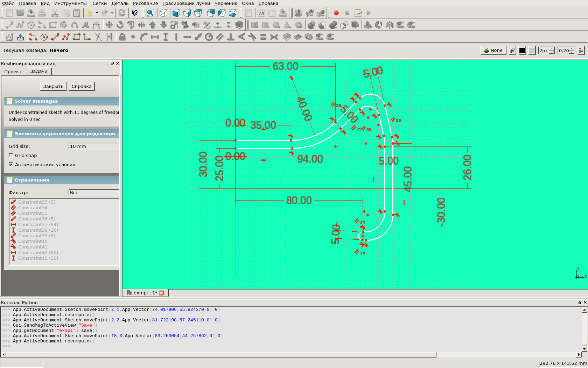588x368 pixels.
Task: Open the undo history dropdown arrow
Action: 97,13
